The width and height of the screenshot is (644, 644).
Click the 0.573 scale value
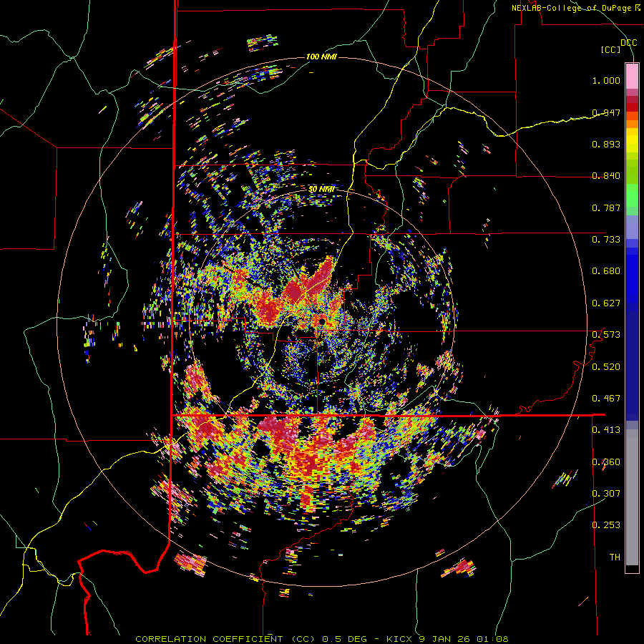606,335
